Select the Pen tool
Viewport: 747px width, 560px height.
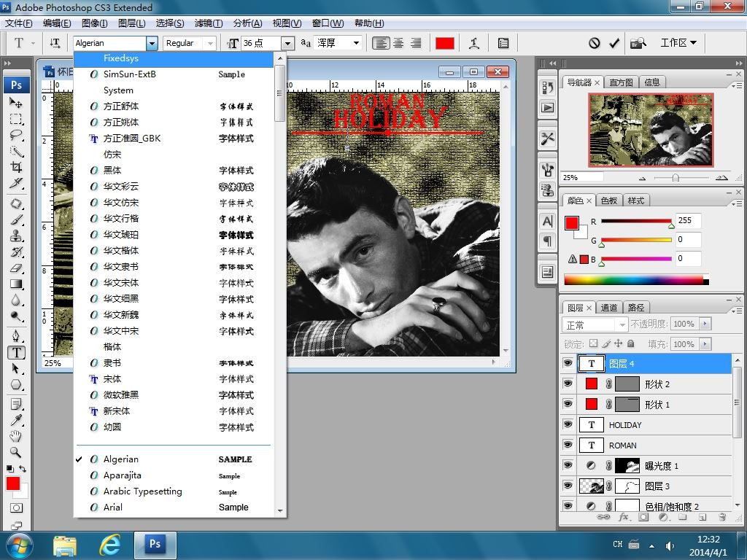coord(16,336)
